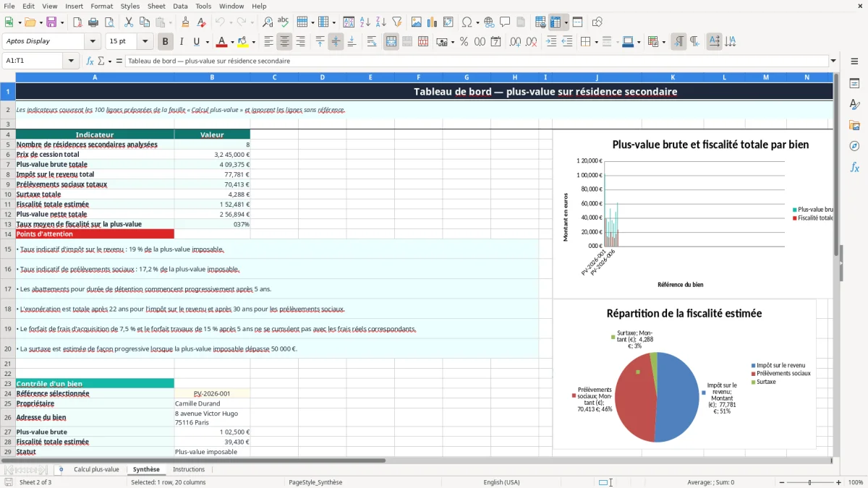This screenshot has width=868, height=488.
Task: Click the 100% zoom level
Action: [856, 482]
